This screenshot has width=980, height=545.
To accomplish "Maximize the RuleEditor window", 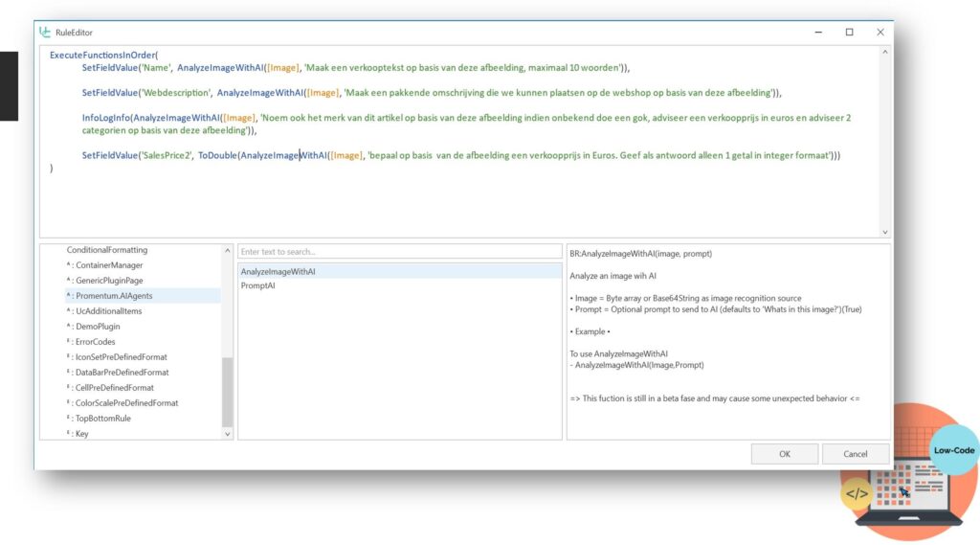I will (849, 32).
